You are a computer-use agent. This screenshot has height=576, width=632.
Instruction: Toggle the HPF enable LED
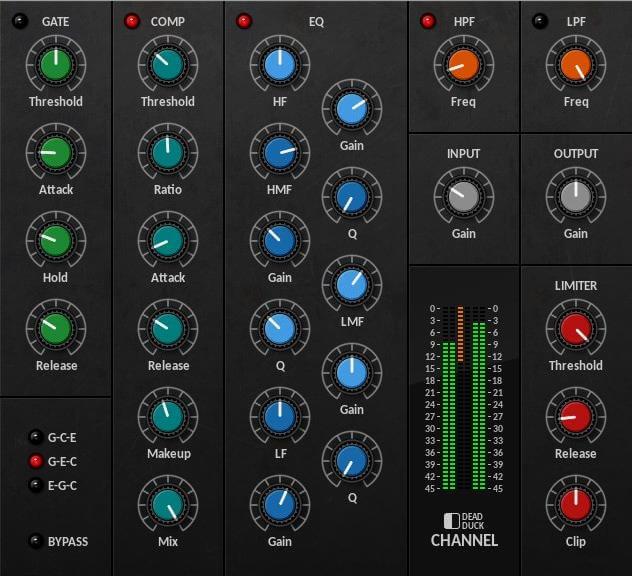click(x=428, y=21)
